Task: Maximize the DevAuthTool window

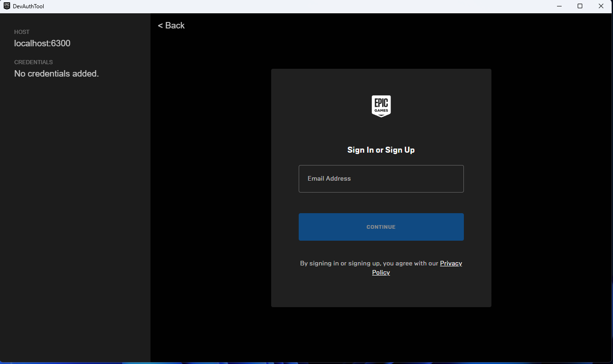Action: click(x=580, y=6)
